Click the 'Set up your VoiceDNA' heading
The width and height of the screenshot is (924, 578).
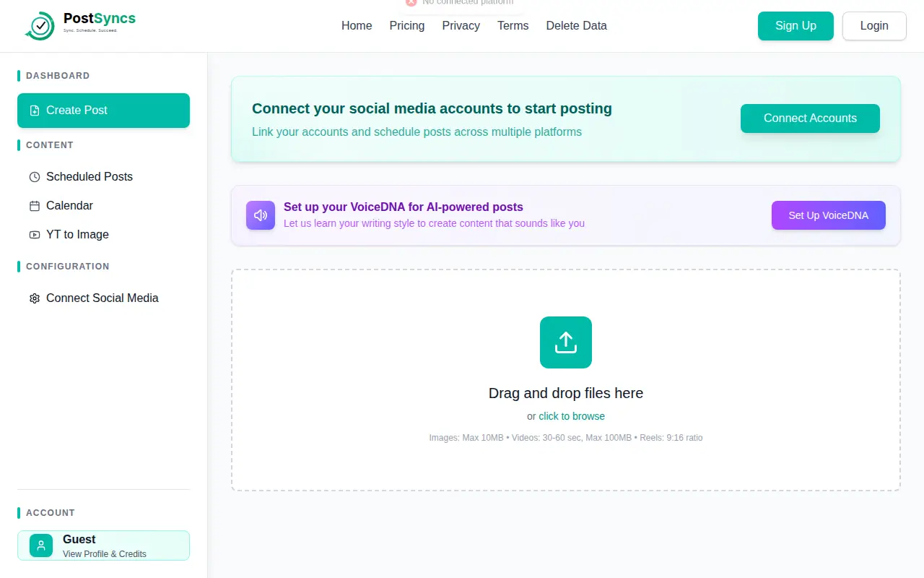click(x=404, y=207)
